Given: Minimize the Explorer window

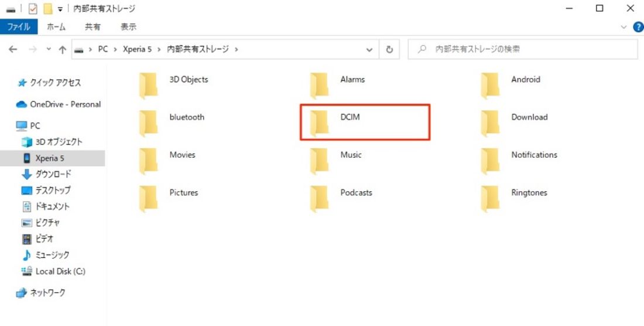Looking at the screenshot, I should [x=570, y=8].
